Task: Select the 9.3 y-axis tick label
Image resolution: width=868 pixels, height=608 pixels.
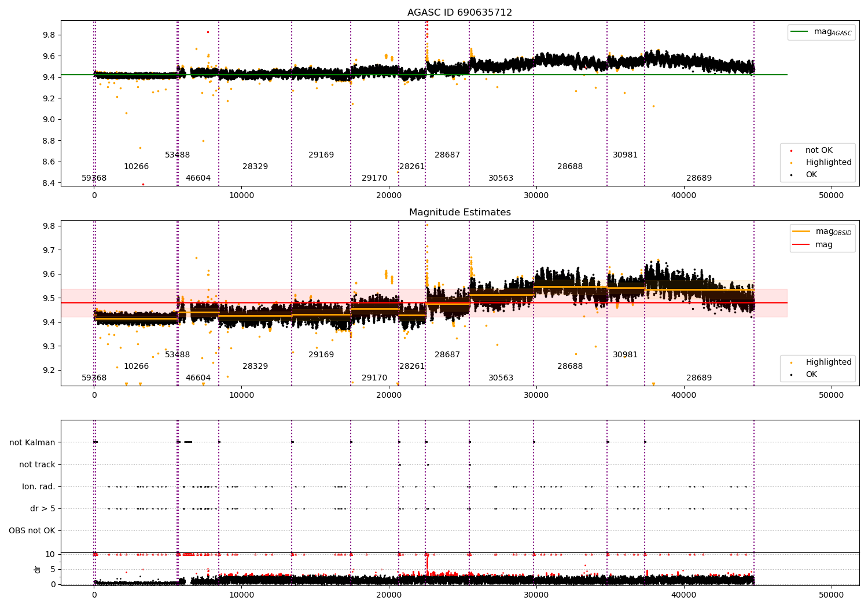Action: click(49, 346)
